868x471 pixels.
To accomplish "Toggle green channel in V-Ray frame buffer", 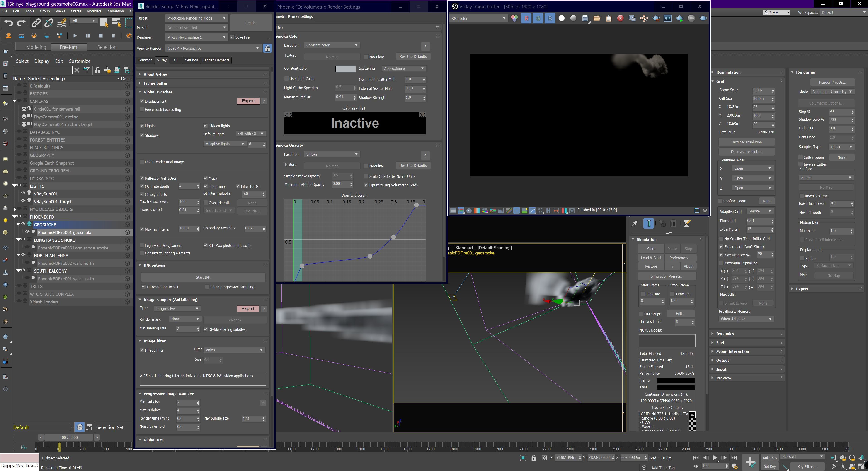I will pyautogui.click(x=538, y=18).
